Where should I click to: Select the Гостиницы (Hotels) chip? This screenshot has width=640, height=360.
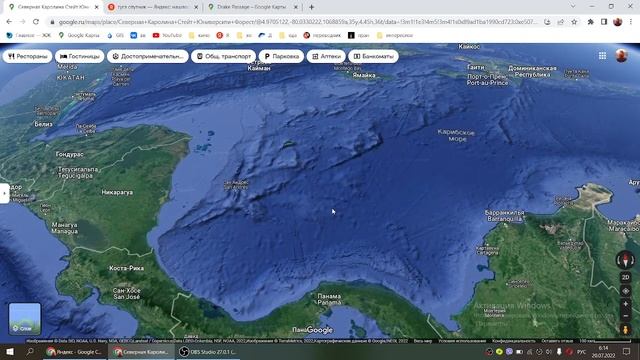pyautogui.click(x=80, y=56)
